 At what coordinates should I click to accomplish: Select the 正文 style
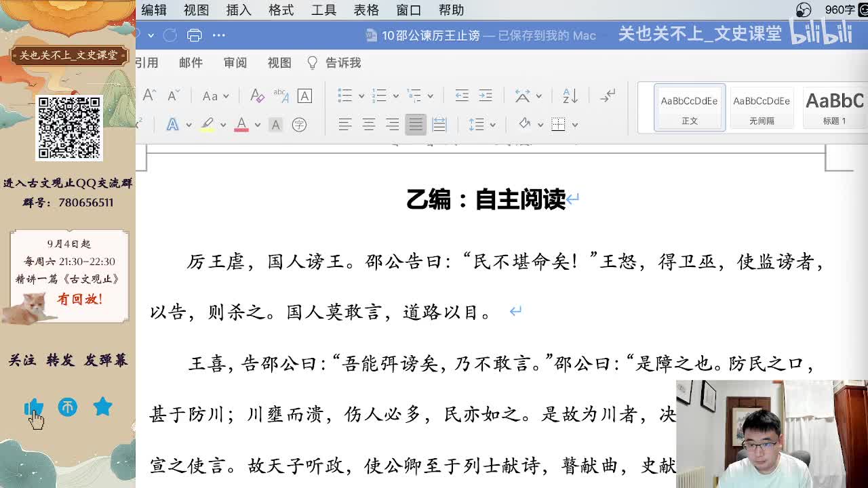point(690,108)
